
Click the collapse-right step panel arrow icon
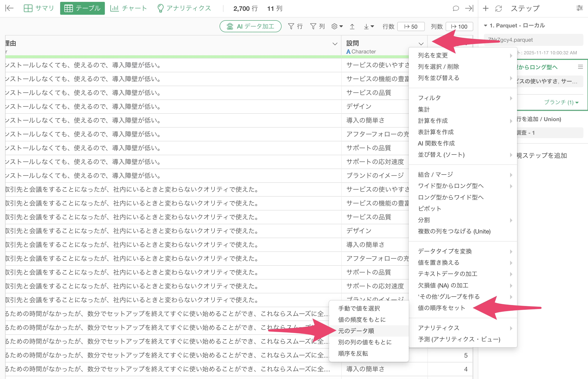tap(469, 8)
